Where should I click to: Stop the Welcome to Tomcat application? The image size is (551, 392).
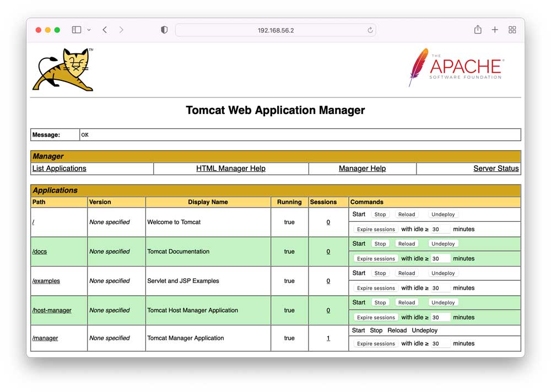click(380, 214)
